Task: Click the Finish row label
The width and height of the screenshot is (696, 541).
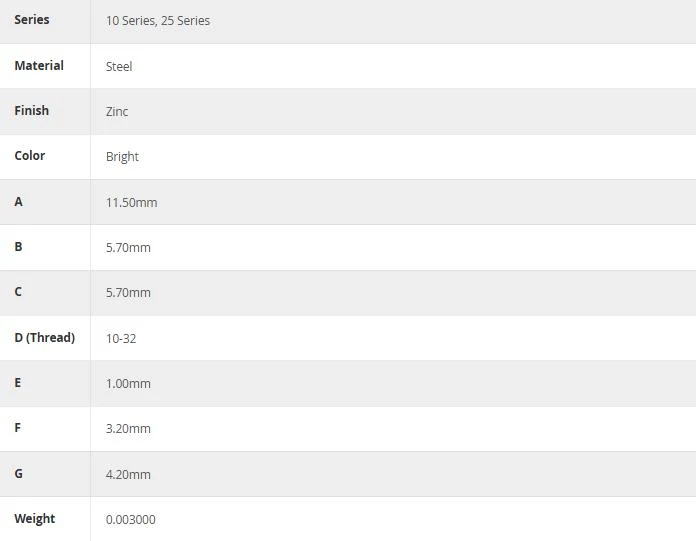Action: point(32,111)
